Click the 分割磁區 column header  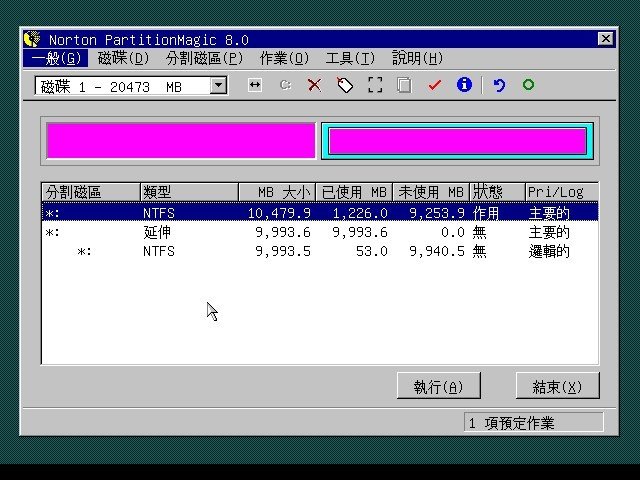pyautogui.click(x=91, y=192)
